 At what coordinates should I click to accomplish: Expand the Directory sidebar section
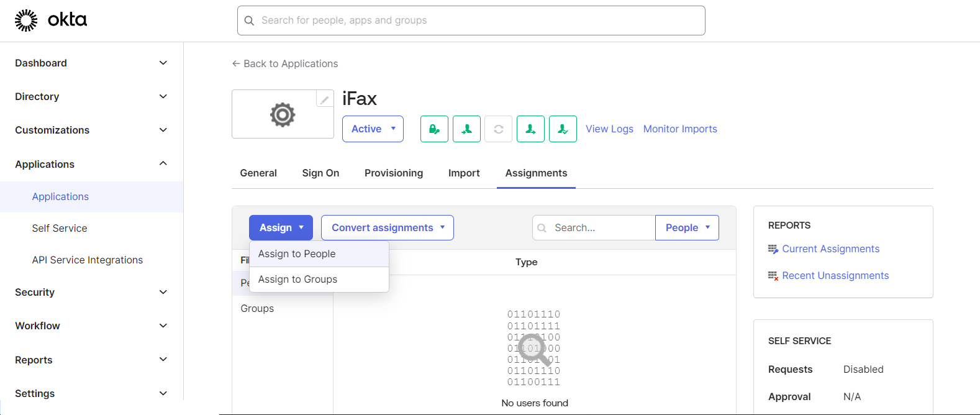click(x=91, y=96)
